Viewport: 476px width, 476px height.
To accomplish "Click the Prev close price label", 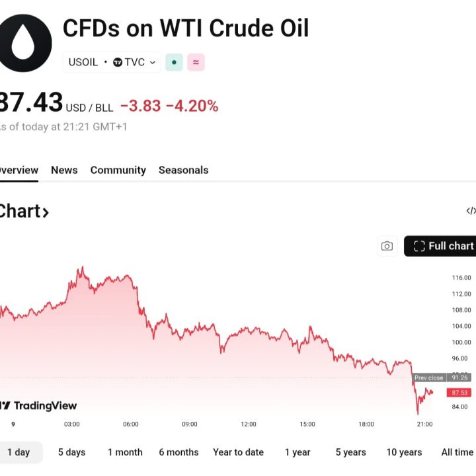I will (x=429, y=377).
